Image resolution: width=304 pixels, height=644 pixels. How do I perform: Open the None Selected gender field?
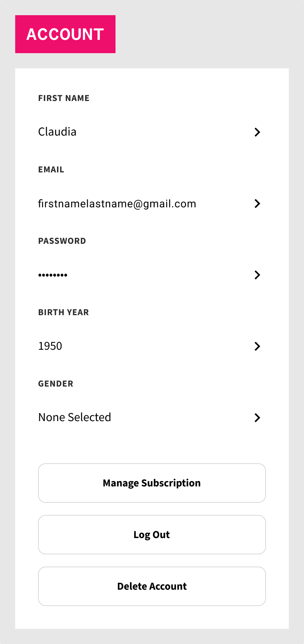pyautogui.click(x=75, y=417)
